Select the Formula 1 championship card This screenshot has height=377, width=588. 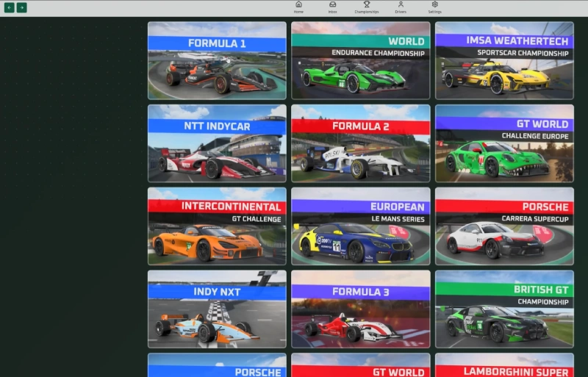coord(217,60)
